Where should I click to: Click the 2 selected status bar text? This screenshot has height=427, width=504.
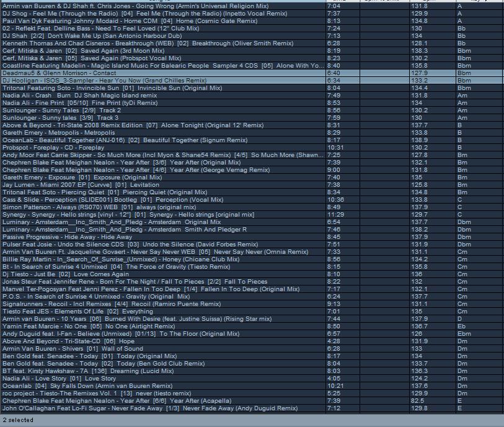point(18,420)
